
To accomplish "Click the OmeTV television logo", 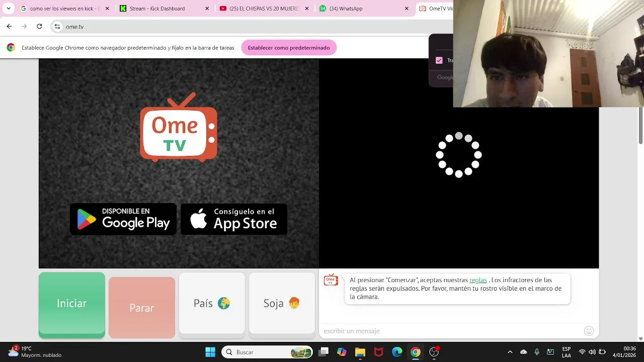I will click(x=179, y=127).
